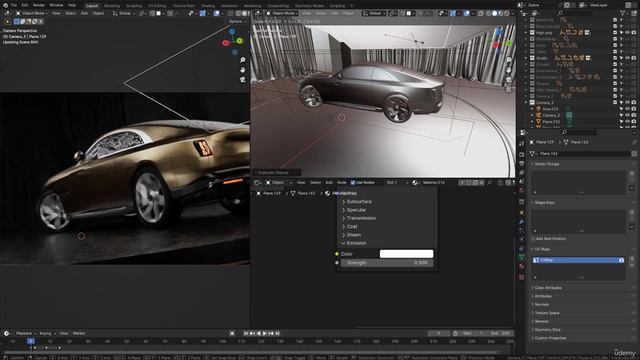640x360 pixels.
Task: Expand the Coat section
Action: pyautogui.click(x=350, y=227)
